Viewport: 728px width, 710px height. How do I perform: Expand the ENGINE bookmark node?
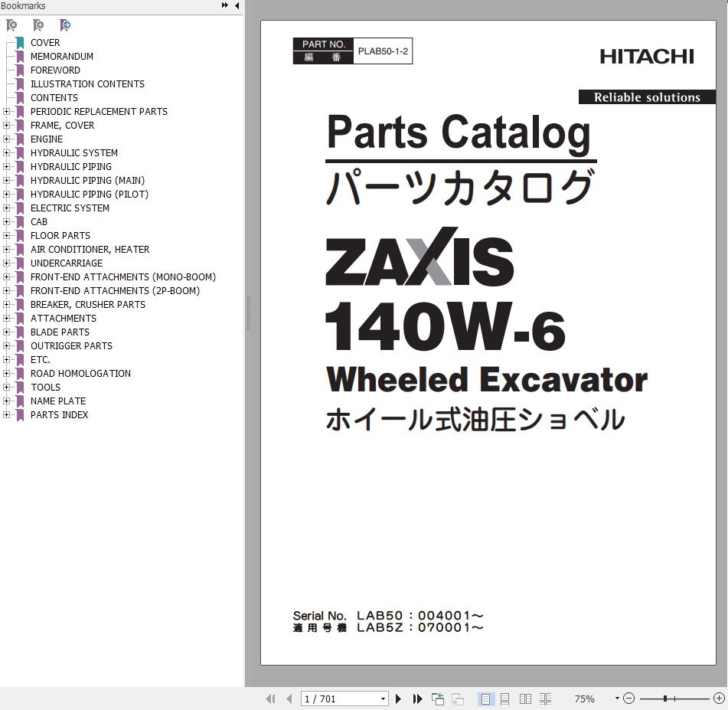pyautogui.click(x=6, y=139)
